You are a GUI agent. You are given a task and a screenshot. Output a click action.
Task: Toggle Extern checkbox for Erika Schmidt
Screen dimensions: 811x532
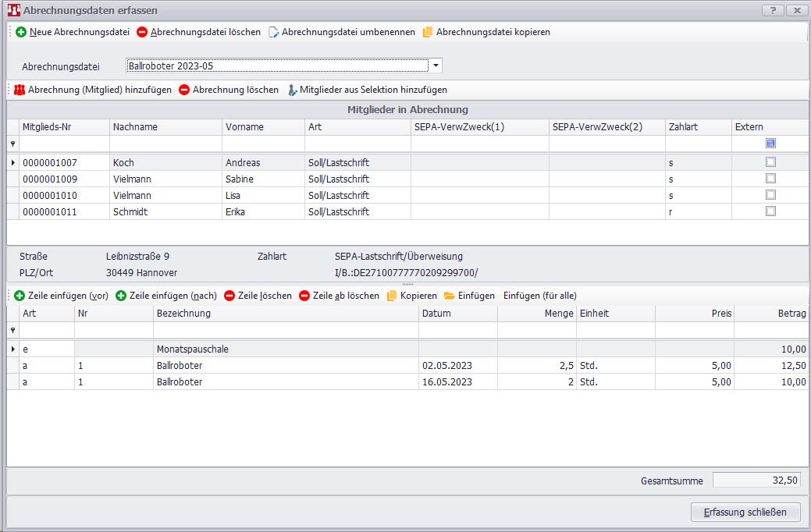click(770, 211)
